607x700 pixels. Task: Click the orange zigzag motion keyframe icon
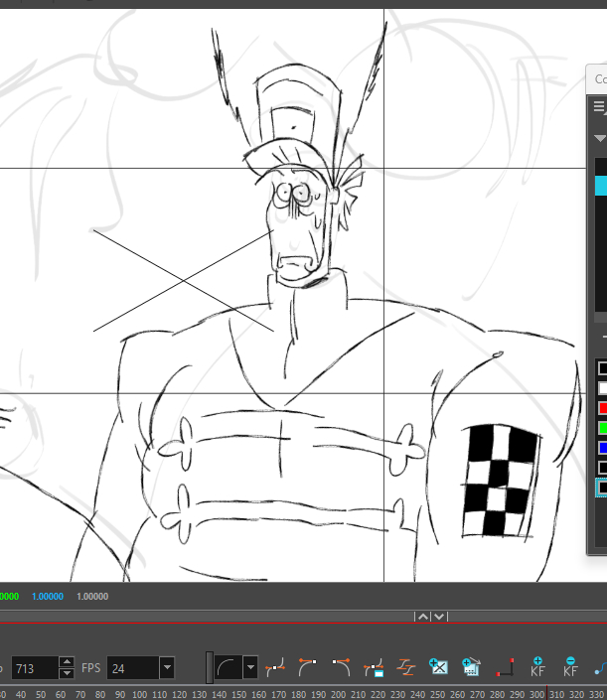[x=406, y=667]
